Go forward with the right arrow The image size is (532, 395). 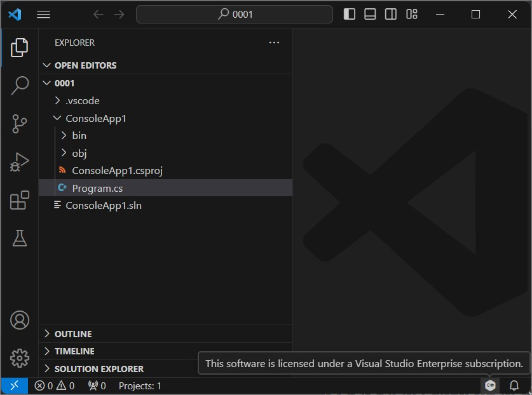coord(119,14)
